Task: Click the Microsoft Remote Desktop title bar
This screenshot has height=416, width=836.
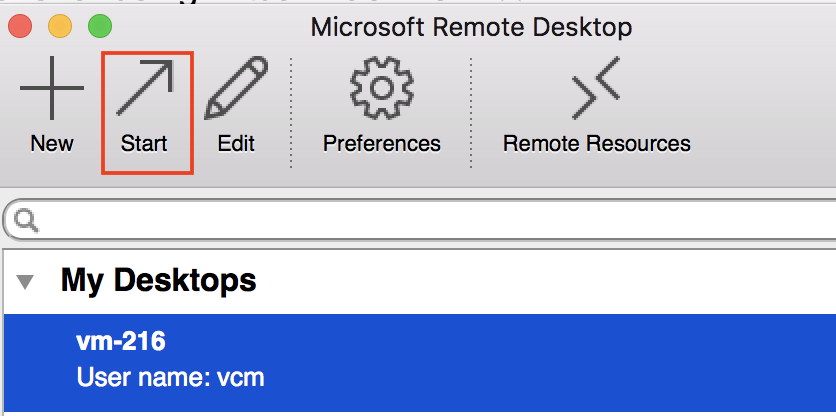Action: pyautogui.click(x=471, y=27)
